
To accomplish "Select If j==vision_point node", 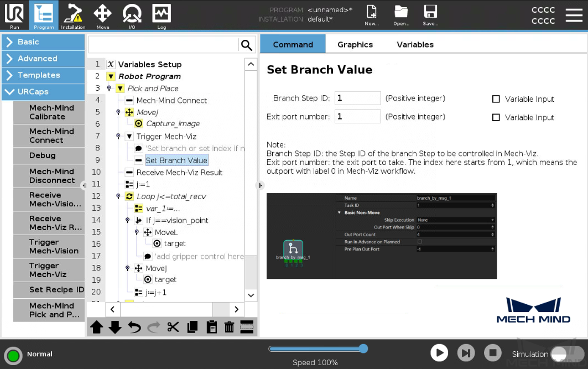I will click(176, 221).
